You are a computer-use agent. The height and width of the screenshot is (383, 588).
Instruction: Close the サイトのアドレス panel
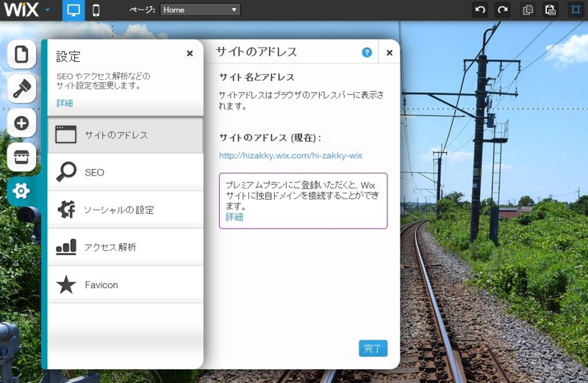click(x=390, y=53)
